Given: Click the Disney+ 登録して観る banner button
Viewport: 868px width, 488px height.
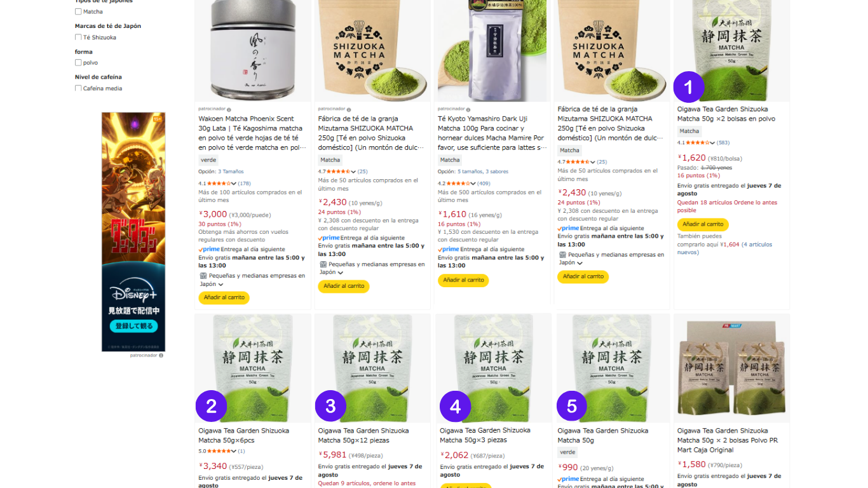Looking at the screenshot, I should pyautogui.click(x=133, y=327).
